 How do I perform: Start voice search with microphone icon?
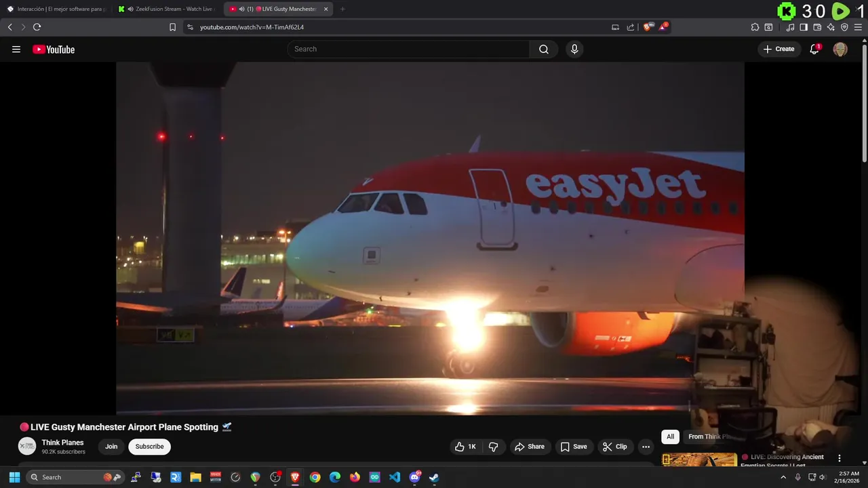574,49
